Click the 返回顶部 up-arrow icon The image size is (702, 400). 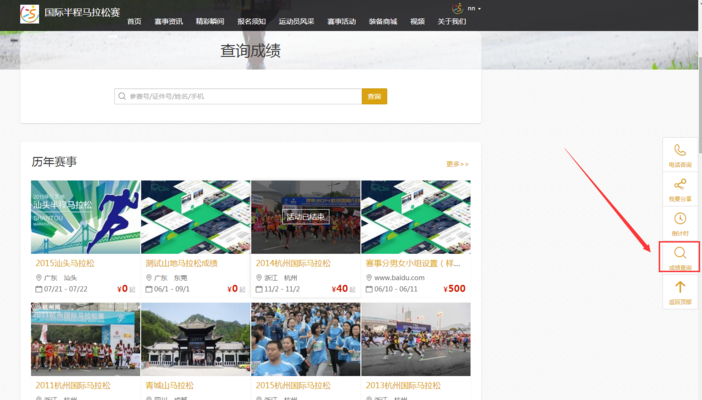click(x=680, y=289)
